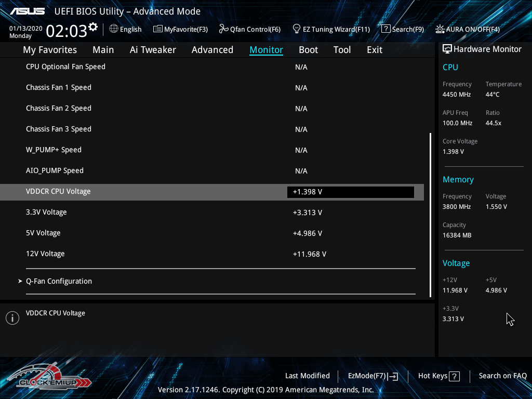Switch to the Advanced tab
The height and width of the screenshot is (399, 532).
pyautogui.click(x=212, y=50)
